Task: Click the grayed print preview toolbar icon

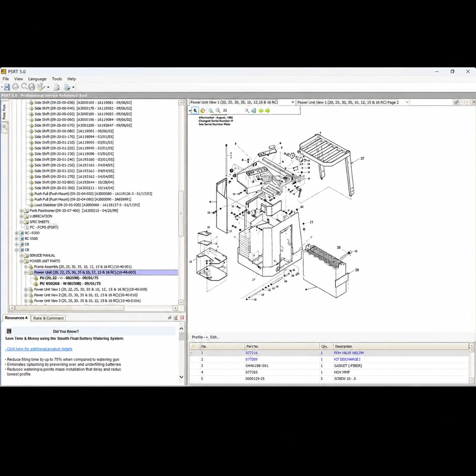Action: click(31, 87)
